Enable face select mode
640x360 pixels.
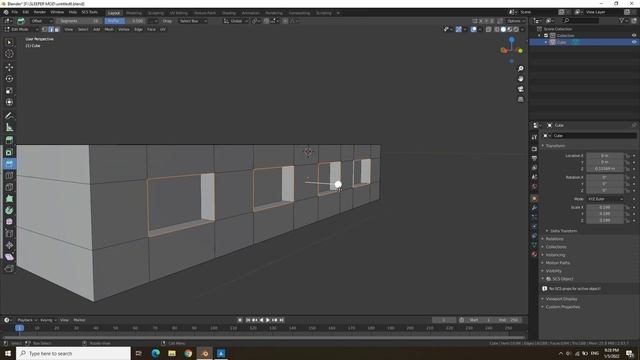click(x=57, y=29)
